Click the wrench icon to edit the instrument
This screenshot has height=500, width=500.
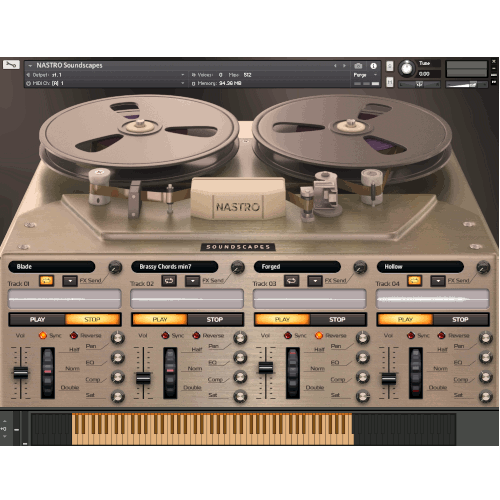click(11, 64)
